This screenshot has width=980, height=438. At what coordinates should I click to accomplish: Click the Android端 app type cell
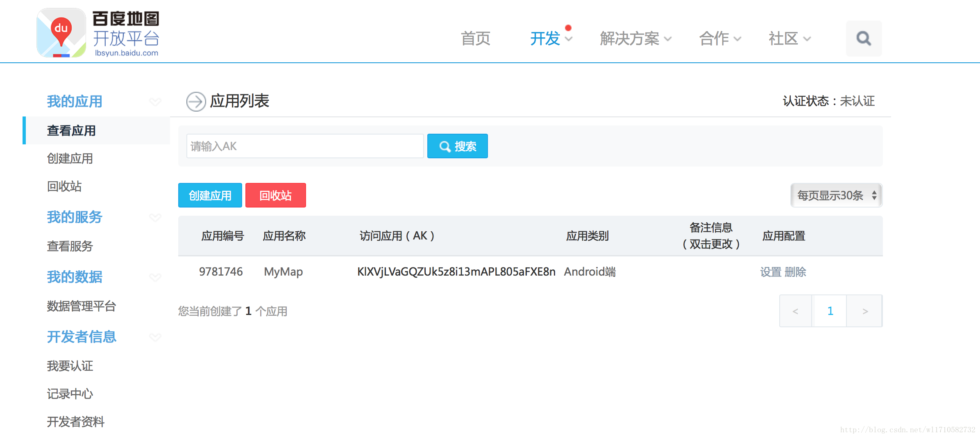(x=590, y=272)
